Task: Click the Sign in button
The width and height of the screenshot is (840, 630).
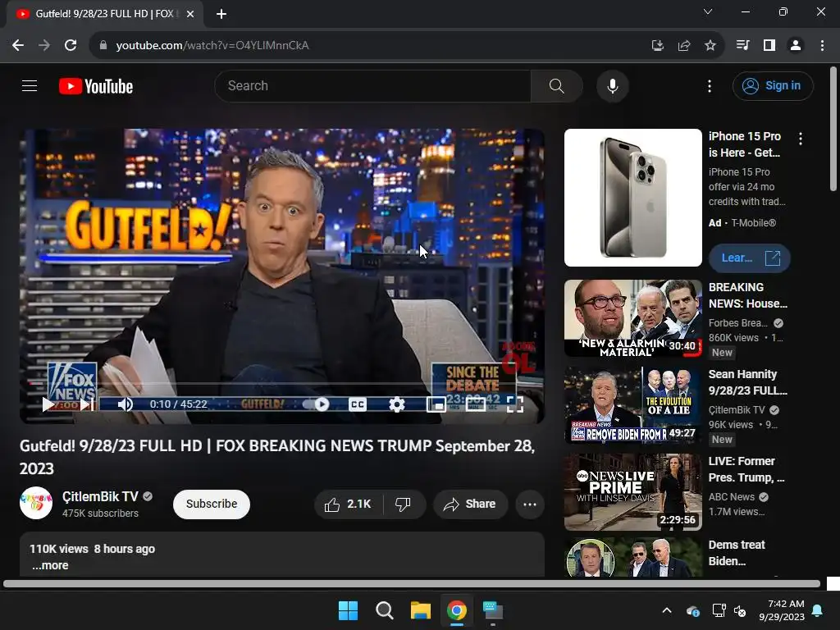Action: coord(773,85)
